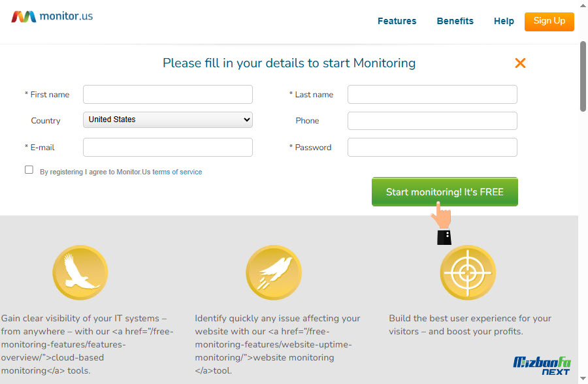The height and width of the screenshot is (384, 588).
Task: Click the pointing hand cursor graphic
Action: click(442, 223)
